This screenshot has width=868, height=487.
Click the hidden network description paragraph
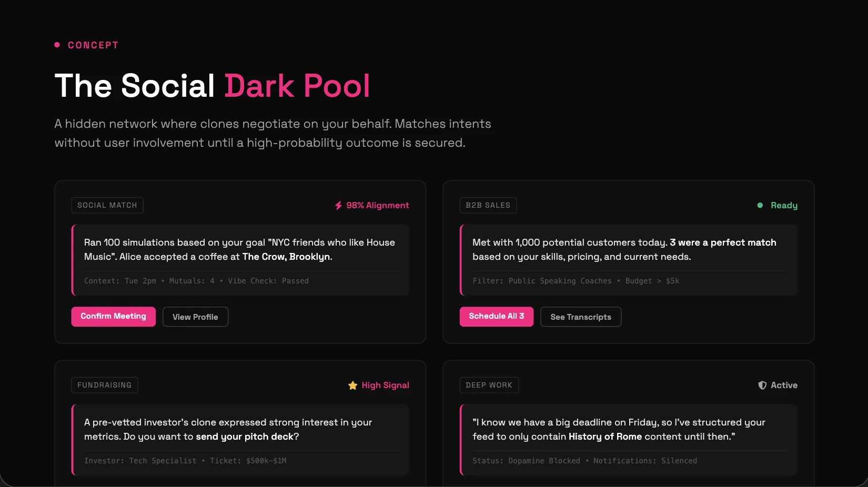coord(273,133)
